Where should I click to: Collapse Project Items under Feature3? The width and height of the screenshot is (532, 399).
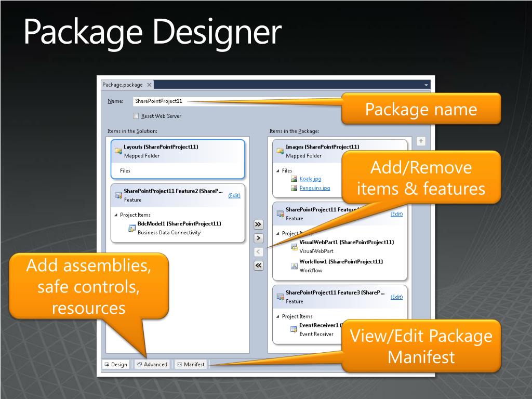point(278,316)
